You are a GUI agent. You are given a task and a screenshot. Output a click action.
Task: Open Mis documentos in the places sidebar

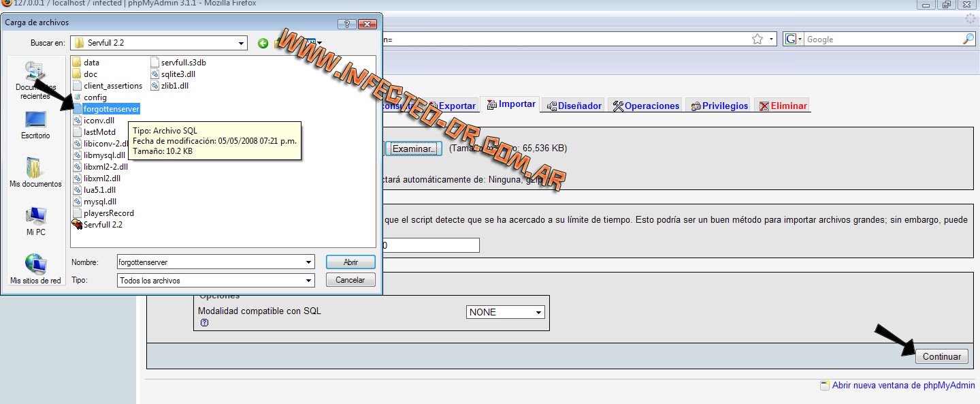35,172
